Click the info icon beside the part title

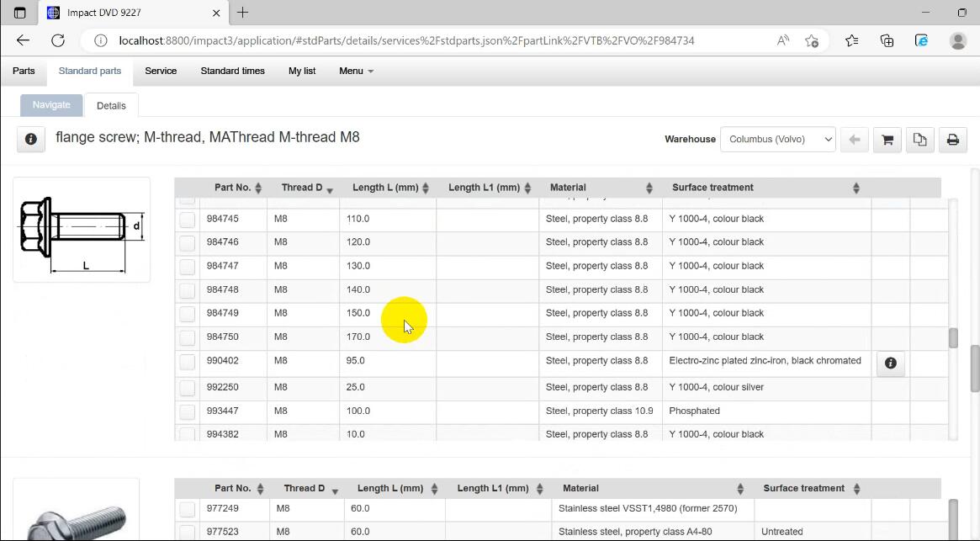coord(31,139)
